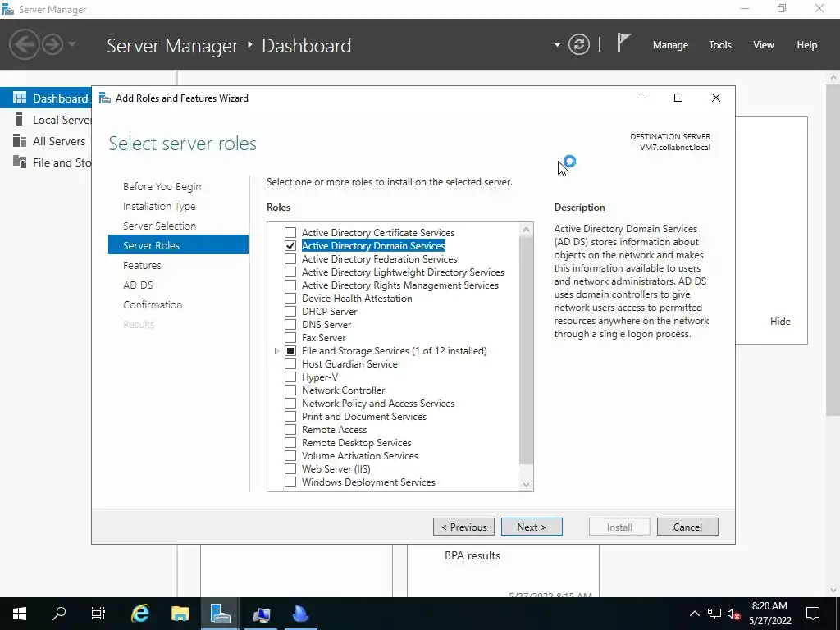Check the DHCP Server role

(290, 311)
